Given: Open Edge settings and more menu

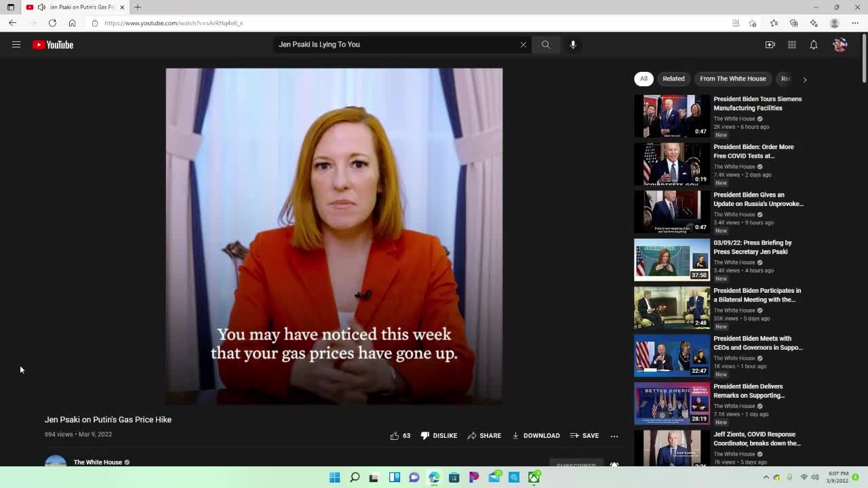Looking at the screenshot, I should pos(855,23).
